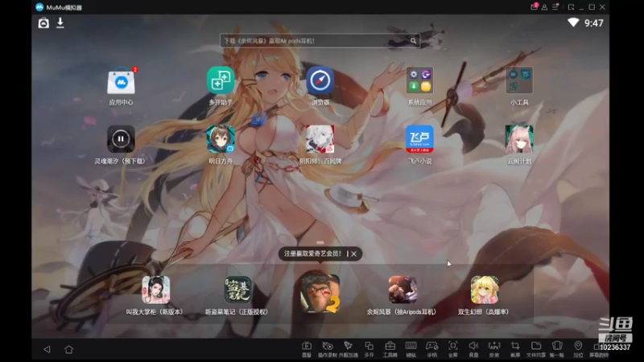
Task: Launch the 明日方舟 Arknights game
Action: point(221,139)
